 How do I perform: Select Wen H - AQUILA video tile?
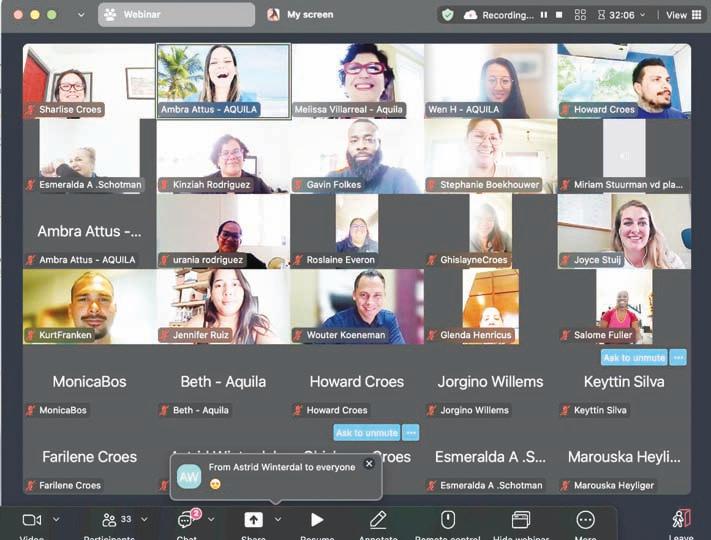(x=491, y=81)
